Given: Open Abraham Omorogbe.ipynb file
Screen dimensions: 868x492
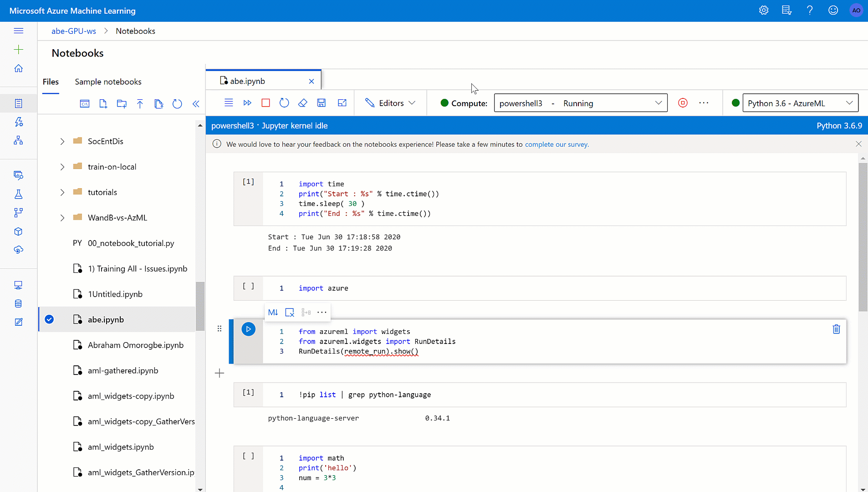Looking at the screenshot, I should click(x=136, y=345).
